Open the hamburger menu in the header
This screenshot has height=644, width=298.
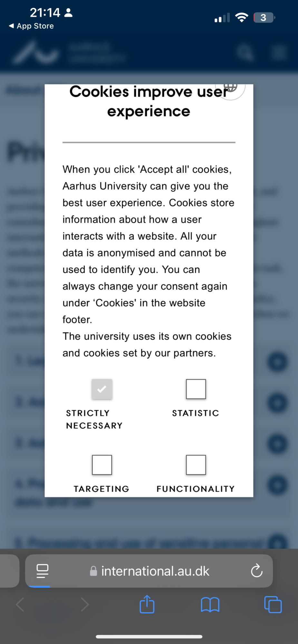click(278, 53)
